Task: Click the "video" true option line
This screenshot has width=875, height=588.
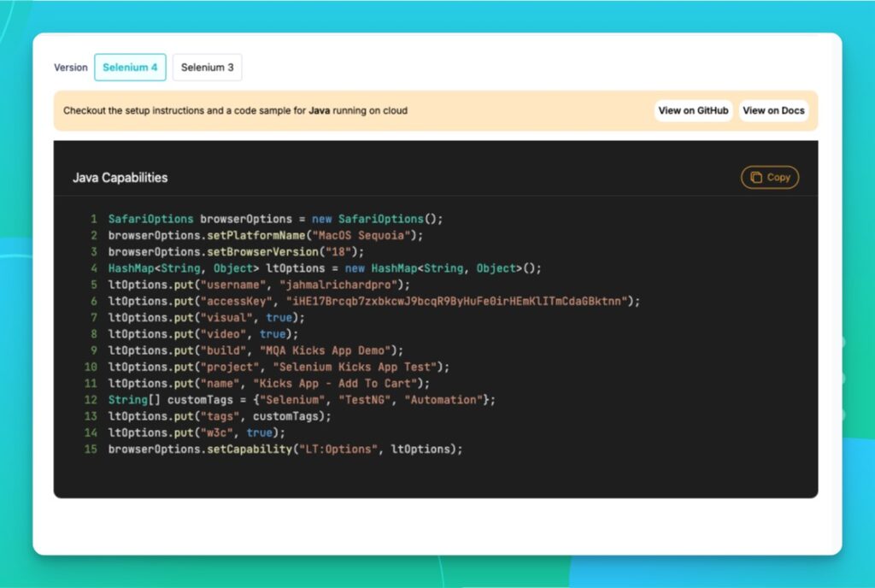Action: point(203,334)
